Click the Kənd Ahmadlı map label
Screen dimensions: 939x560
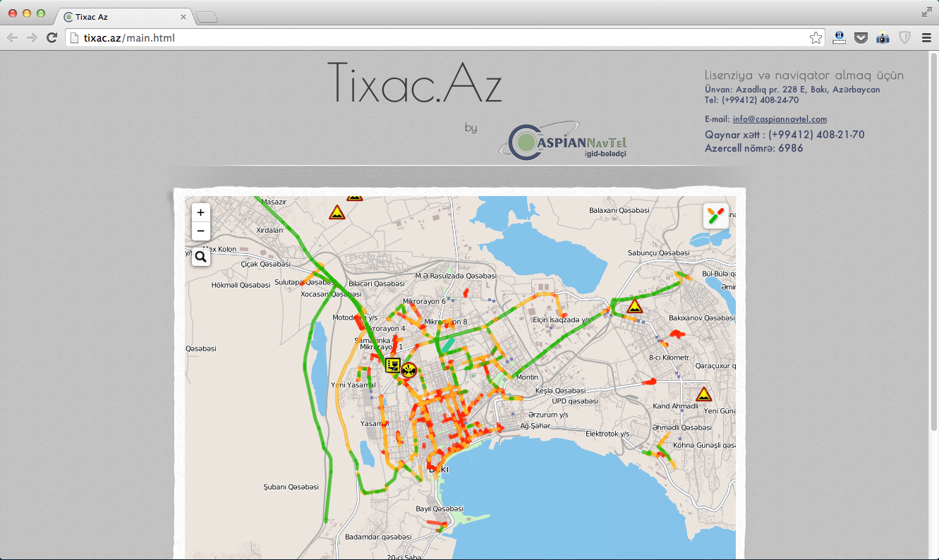tap(676, 406)
